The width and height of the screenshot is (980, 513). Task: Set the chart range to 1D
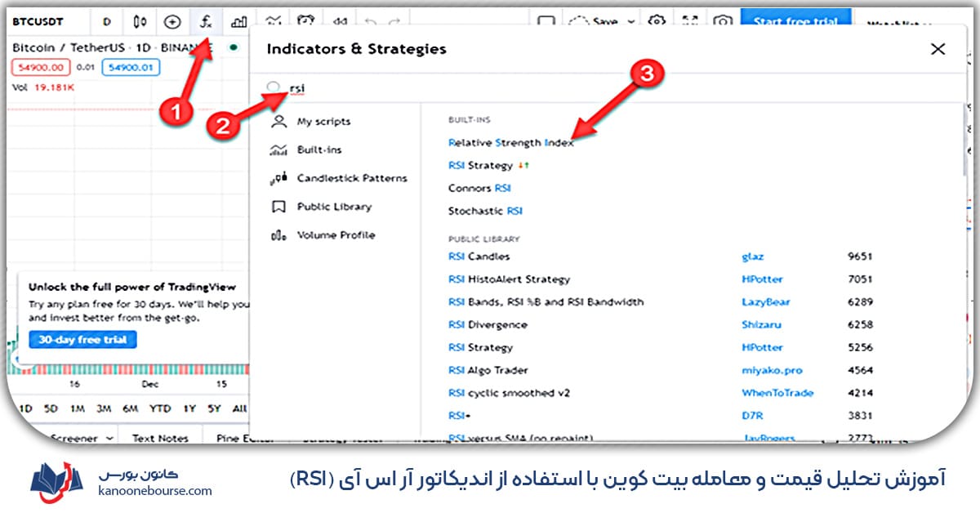pos(25,408)
